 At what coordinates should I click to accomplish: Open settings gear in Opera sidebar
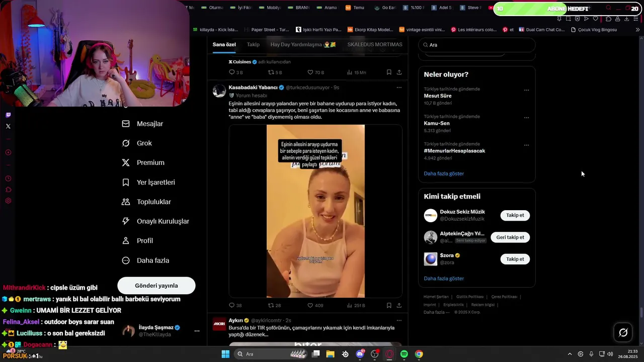[8, 201]
